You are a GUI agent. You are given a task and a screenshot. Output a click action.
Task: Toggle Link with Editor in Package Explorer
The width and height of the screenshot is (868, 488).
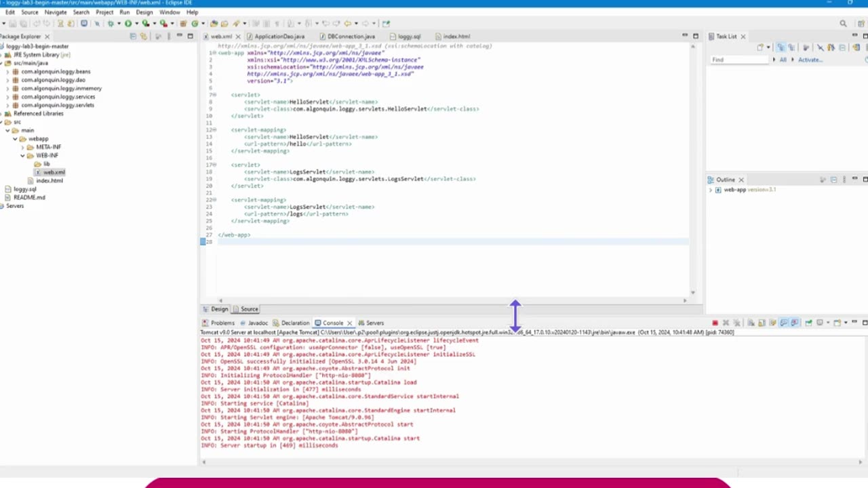143,36
